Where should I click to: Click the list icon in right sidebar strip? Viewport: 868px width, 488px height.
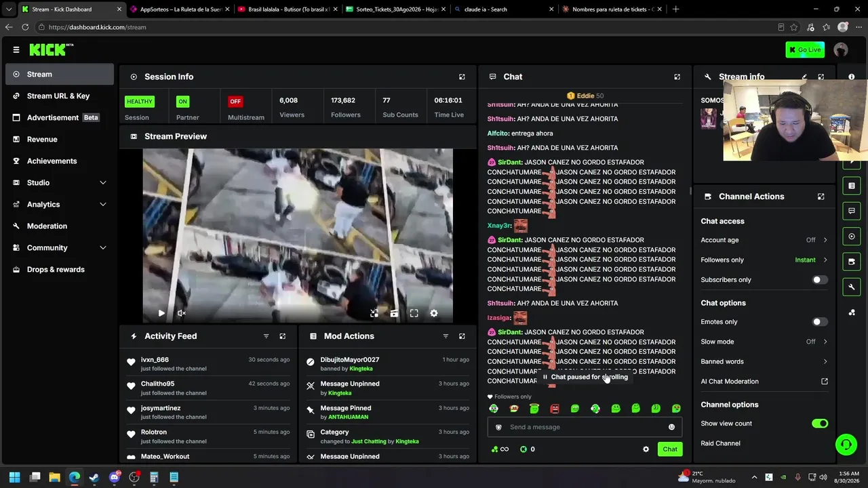pos(852,186)
